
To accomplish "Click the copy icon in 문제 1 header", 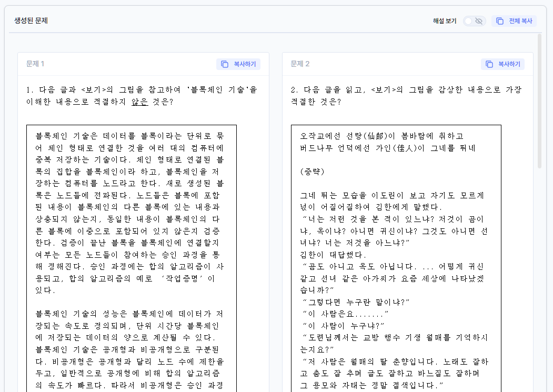I will point(225,64).
